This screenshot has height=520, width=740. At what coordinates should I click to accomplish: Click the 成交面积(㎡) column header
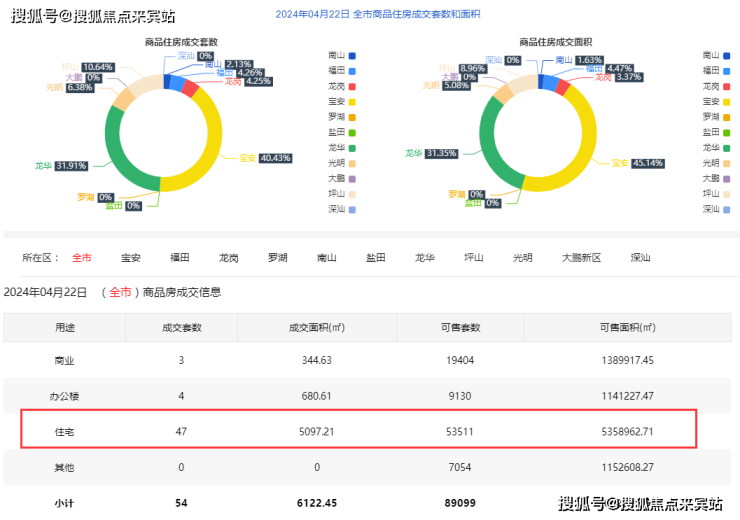317,327
